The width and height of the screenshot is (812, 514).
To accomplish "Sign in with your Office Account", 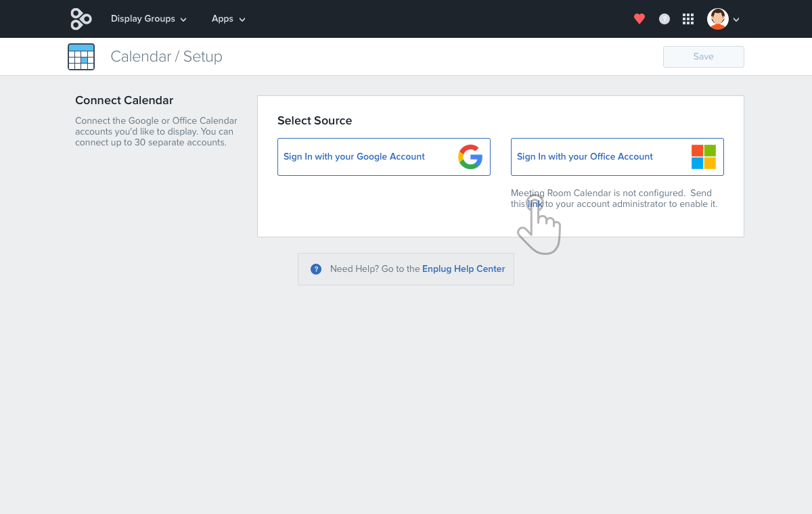I will click(x=617, y=157).
